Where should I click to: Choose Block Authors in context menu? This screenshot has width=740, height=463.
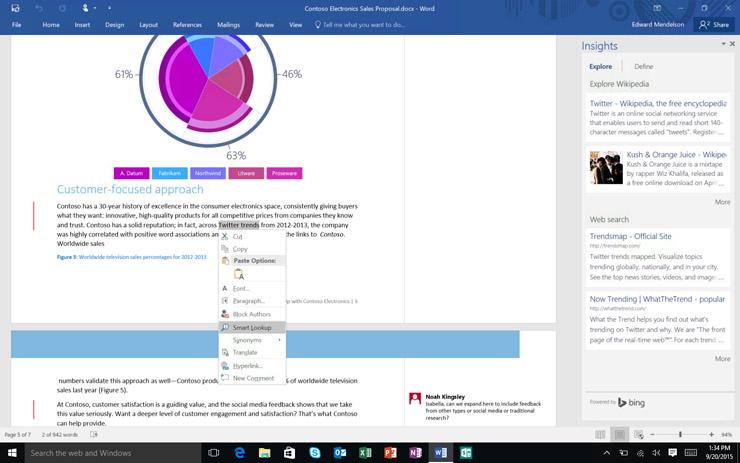[252, 314]
